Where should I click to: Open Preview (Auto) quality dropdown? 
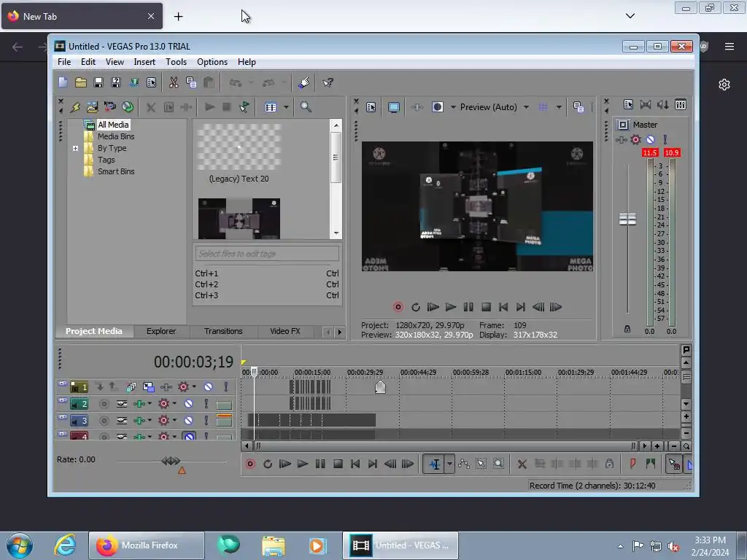point(527,107)
